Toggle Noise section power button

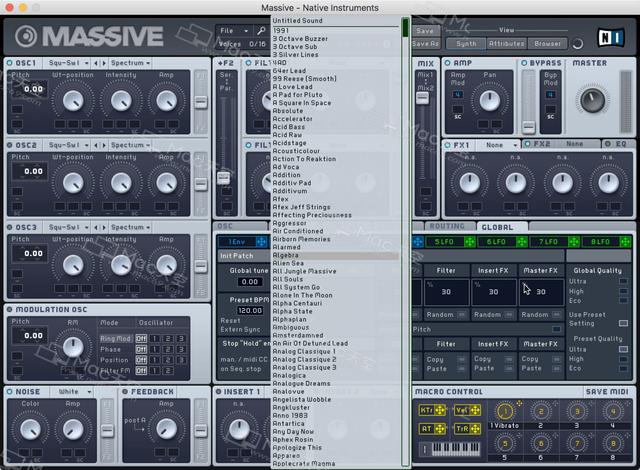10,391
